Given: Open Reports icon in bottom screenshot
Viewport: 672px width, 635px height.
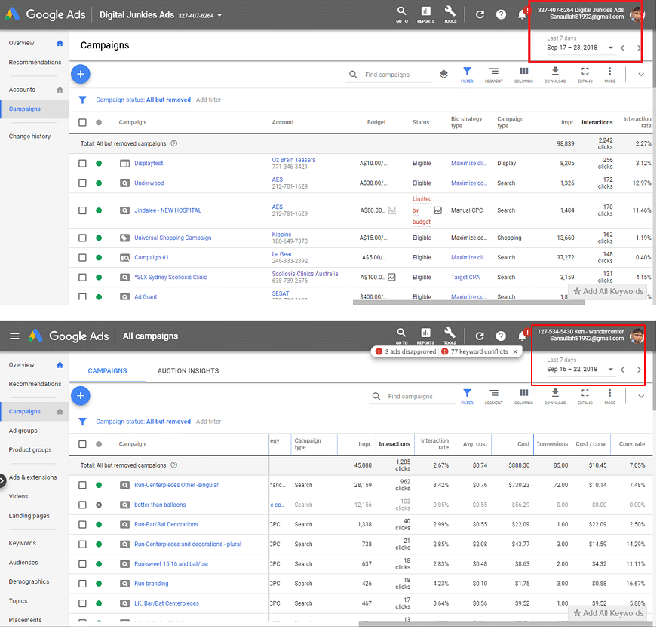Looking at the screenshot, I should (425, 336).
